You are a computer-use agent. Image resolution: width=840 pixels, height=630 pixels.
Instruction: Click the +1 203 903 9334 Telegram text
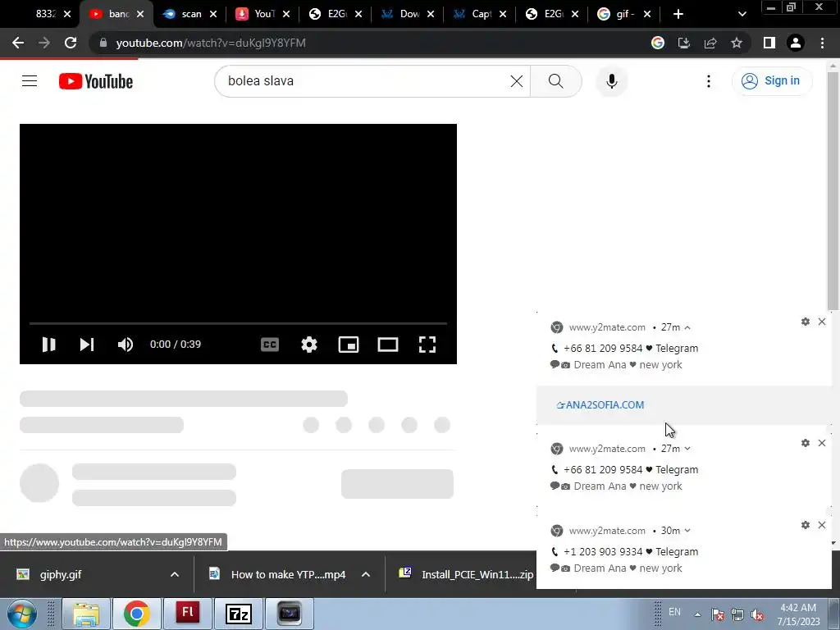631,552
